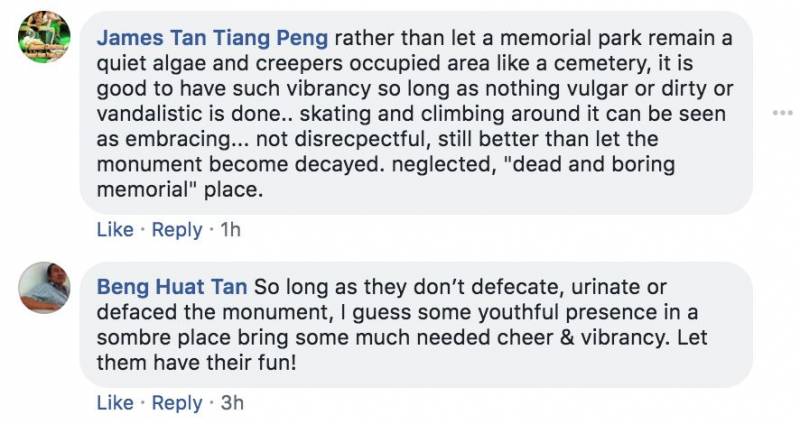800x424 pixels.
Task: Reply to Beng Huat Tan's comment
Action: (176, 403)
